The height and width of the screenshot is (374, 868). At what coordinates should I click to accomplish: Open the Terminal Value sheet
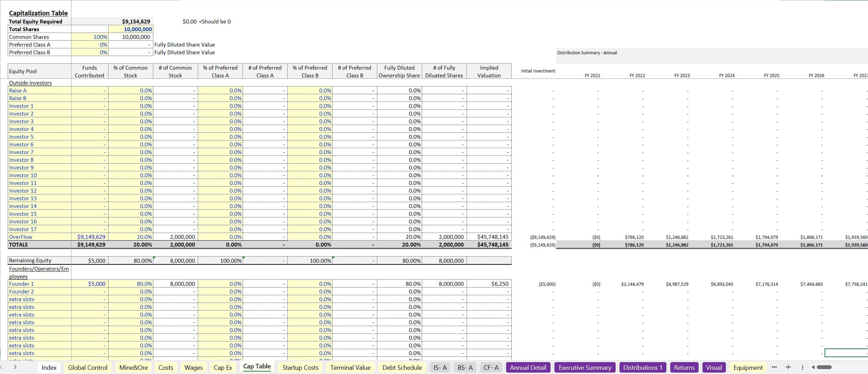point(350,367)
